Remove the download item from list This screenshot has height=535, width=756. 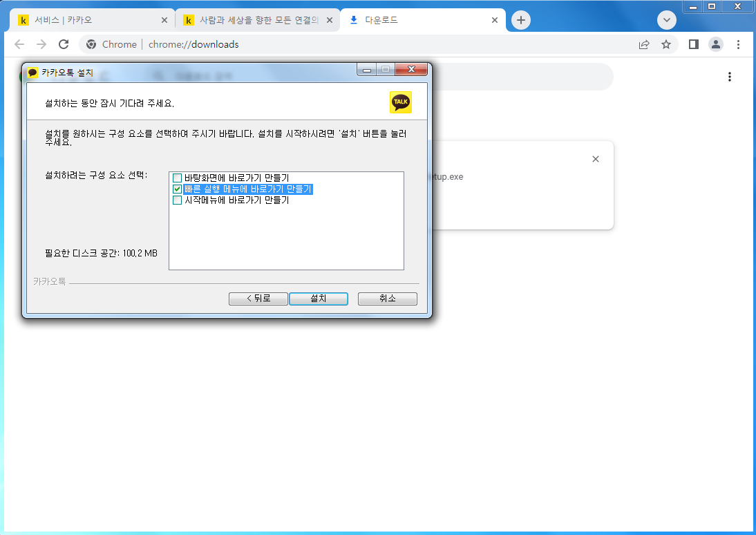tap(596, 159)
